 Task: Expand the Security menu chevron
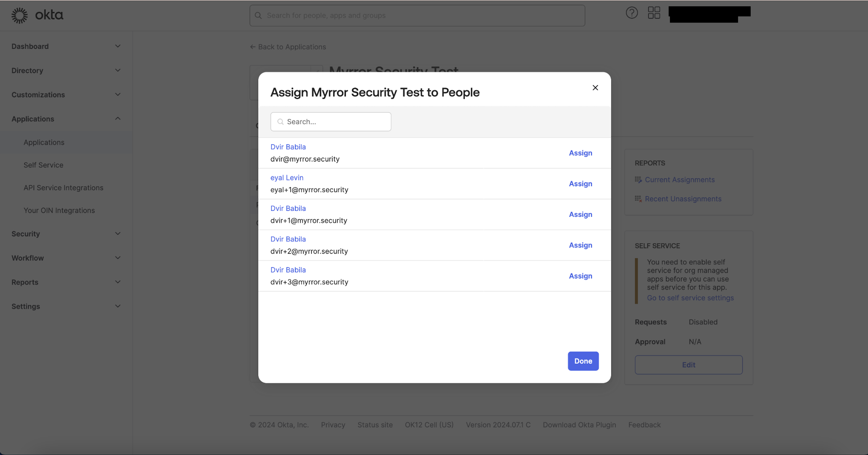[x=118, y=234]
